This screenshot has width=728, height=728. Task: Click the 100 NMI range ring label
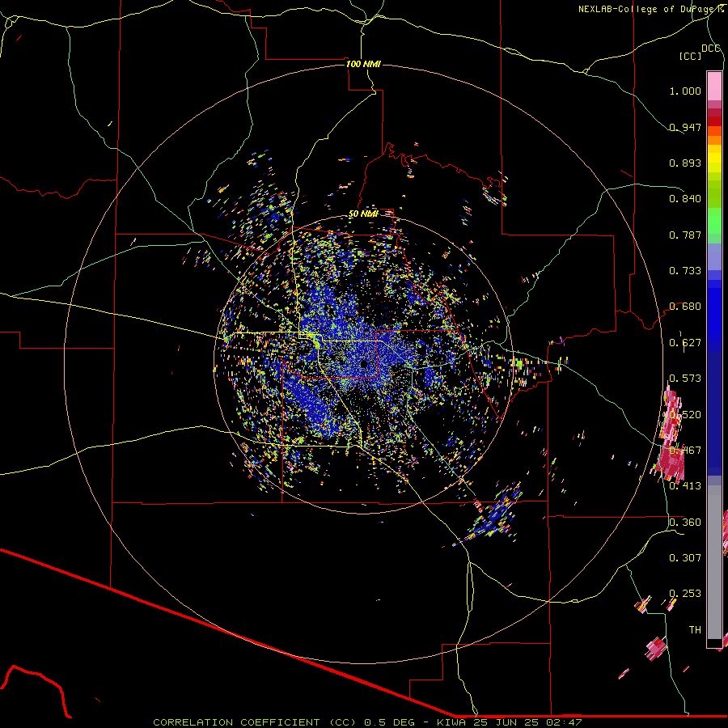click(x=363, y=64)
